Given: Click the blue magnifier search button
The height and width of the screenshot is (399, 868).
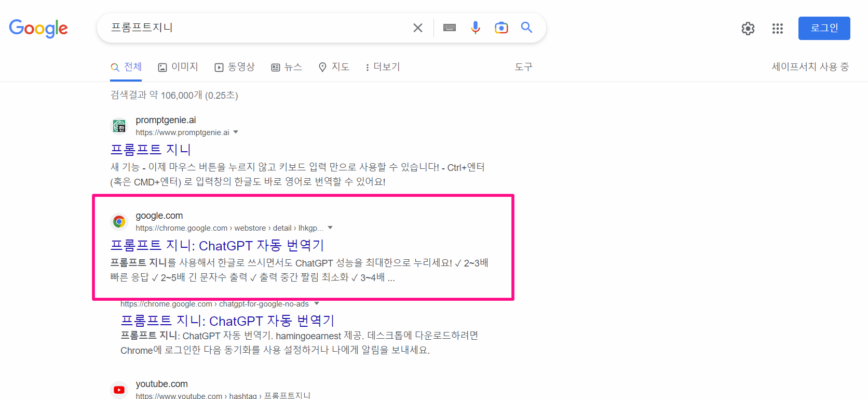Looking at the screenshot, I should point(527,28).
